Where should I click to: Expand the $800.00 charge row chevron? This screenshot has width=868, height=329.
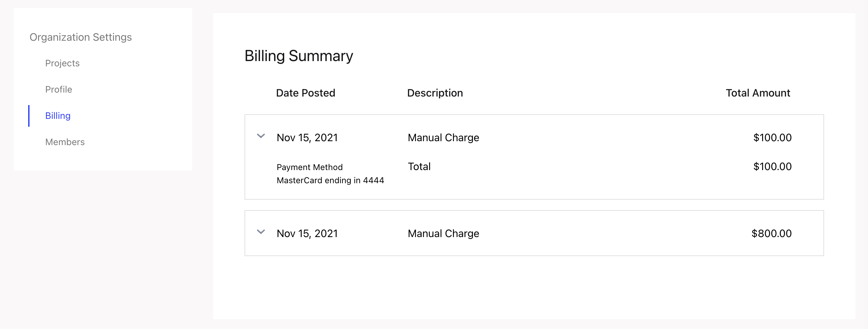[261, 232]
